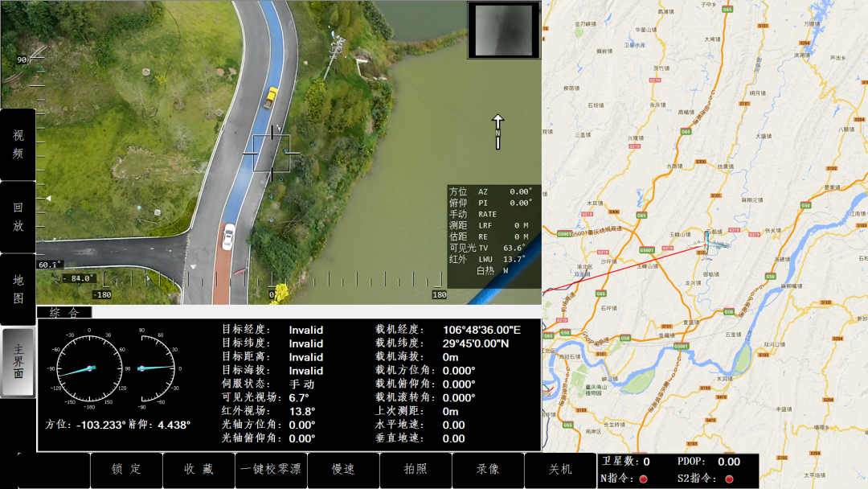Screen dimensions: 868x489
Task: Start recording with 录像 button
Action: pos(488,470)
